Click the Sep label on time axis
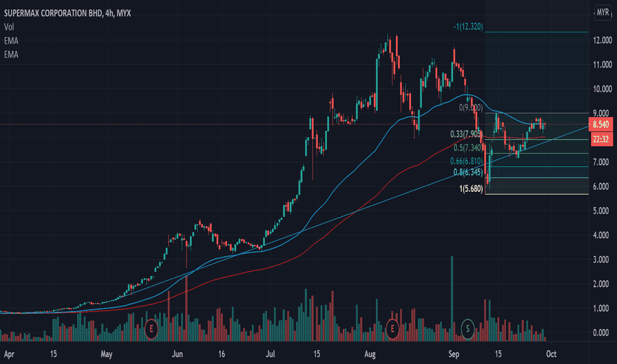Screen dimensions: 617x364 click(453, 354)
